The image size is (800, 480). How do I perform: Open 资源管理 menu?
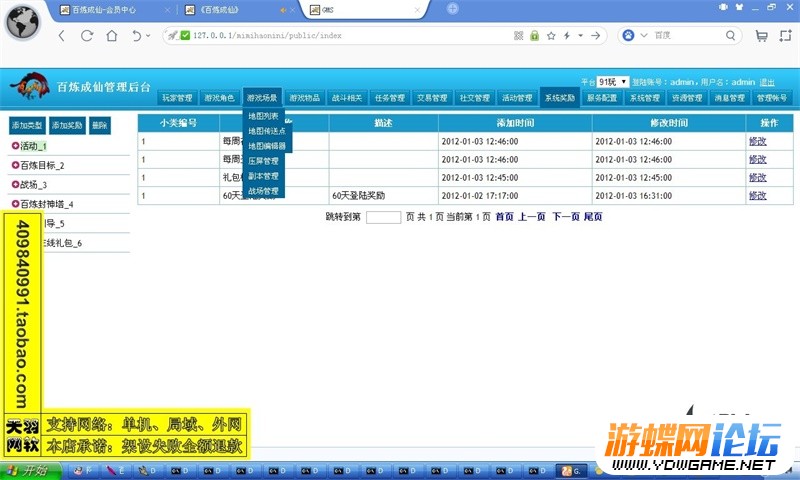[x=687, y=98]
